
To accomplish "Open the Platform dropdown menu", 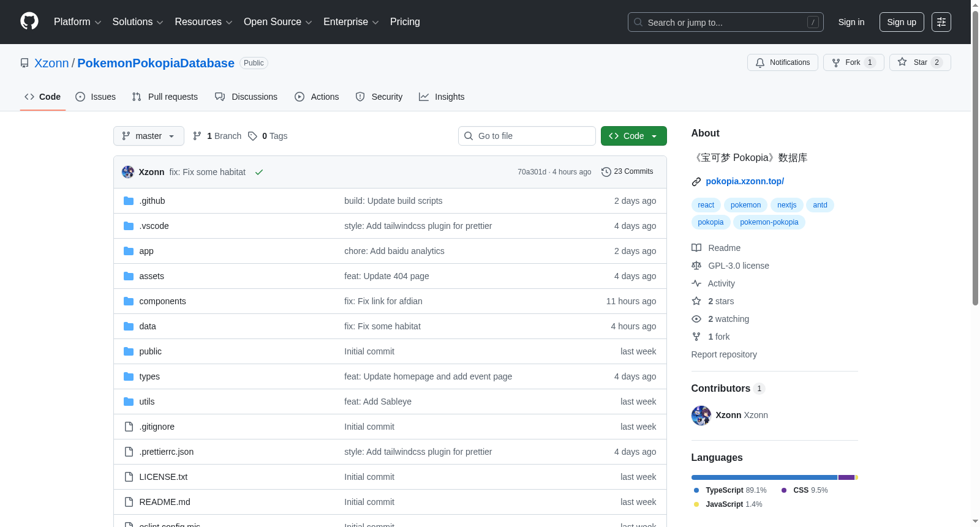I will (78, 22).
